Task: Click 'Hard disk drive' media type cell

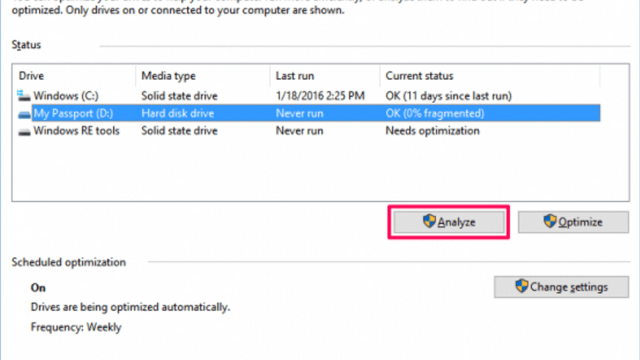Action: [x=178, y=113]
